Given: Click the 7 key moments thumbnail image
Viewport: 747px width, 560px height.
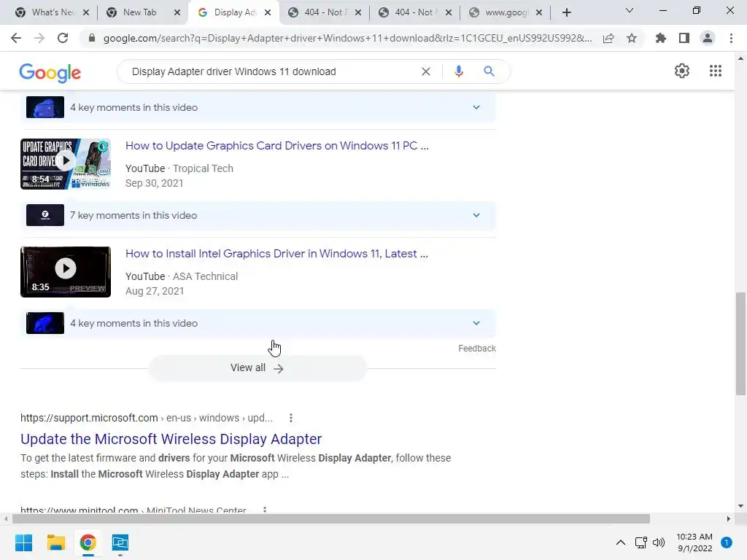Looking at the screenshot, I should pos(45,215).
